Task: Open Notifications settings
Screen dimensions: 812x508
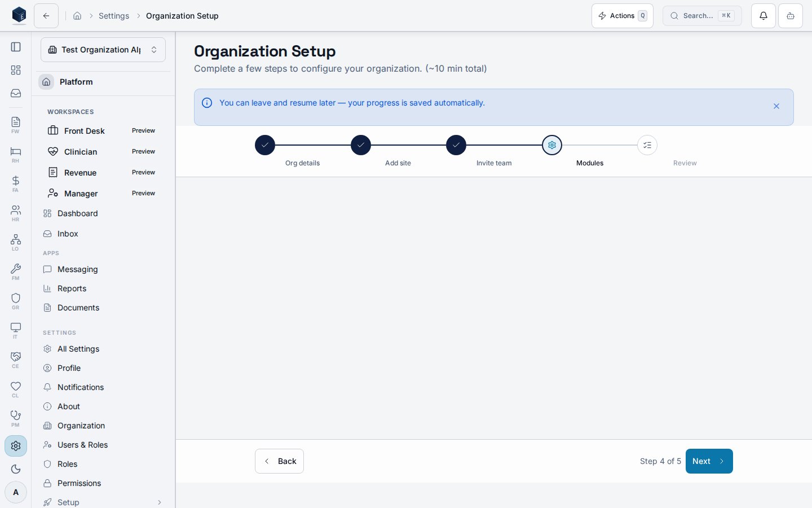Action: tap(103, 387)
